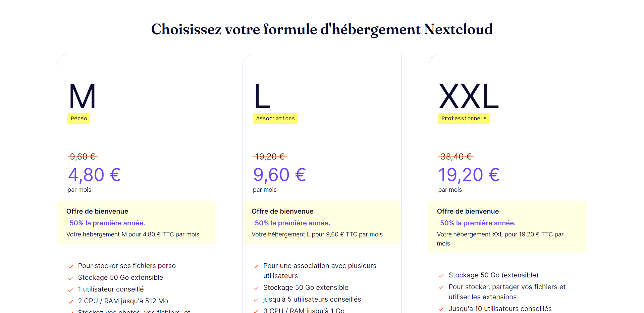Click the checkmark beside "jusqu'à 5 utilisateurs conseillés"
This screenshot has width=644, height=313.
pyautogui.click(x=256, y=300)
